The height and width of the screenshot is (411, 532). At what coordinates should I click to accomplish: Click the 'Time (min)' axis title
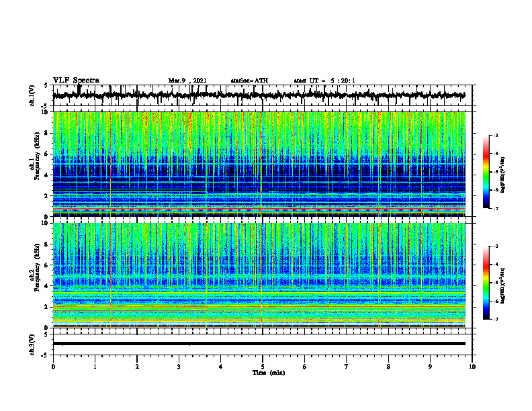(269, 373)
